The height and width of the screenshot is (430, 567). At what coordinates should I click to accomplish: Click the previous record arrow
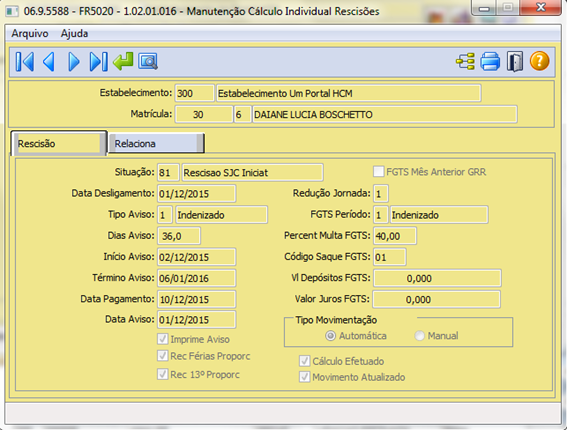[49, 61]
